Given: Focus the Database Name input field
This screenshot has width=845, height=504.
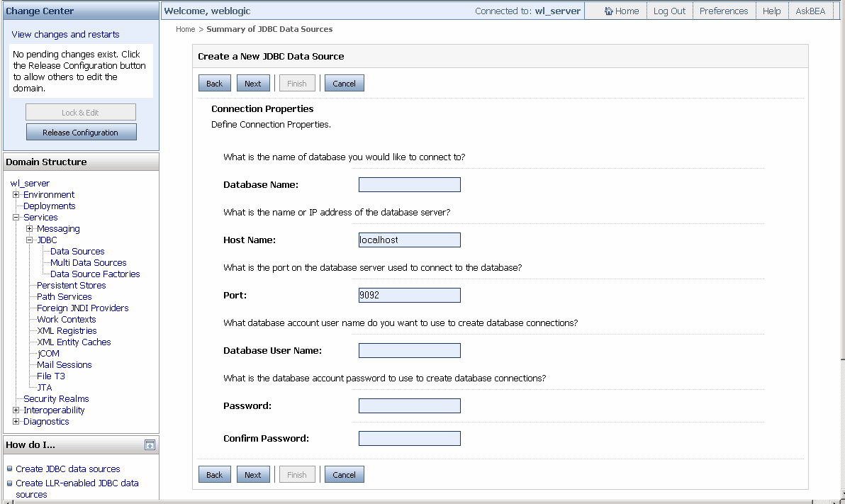Looking at the screenshot, I should [409, 185].
